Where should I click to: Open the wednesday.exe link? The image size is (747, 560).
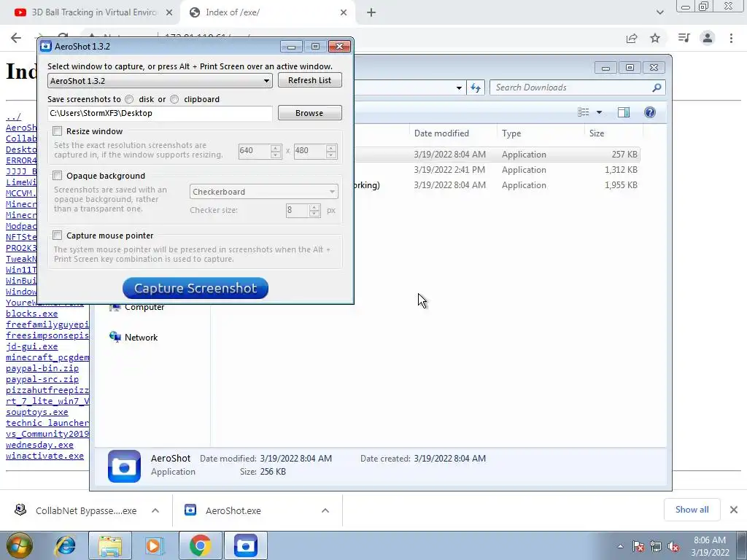(39, 445)
